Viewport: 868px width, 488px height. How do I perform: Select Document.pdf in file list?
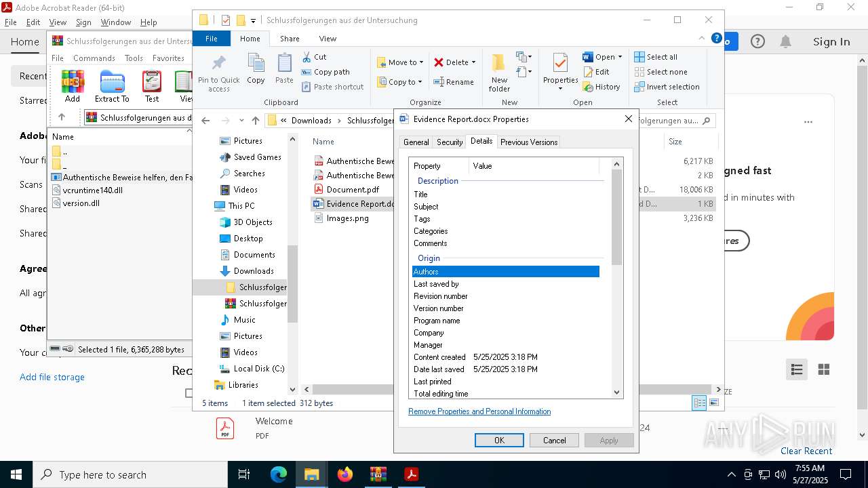[353, 190]
